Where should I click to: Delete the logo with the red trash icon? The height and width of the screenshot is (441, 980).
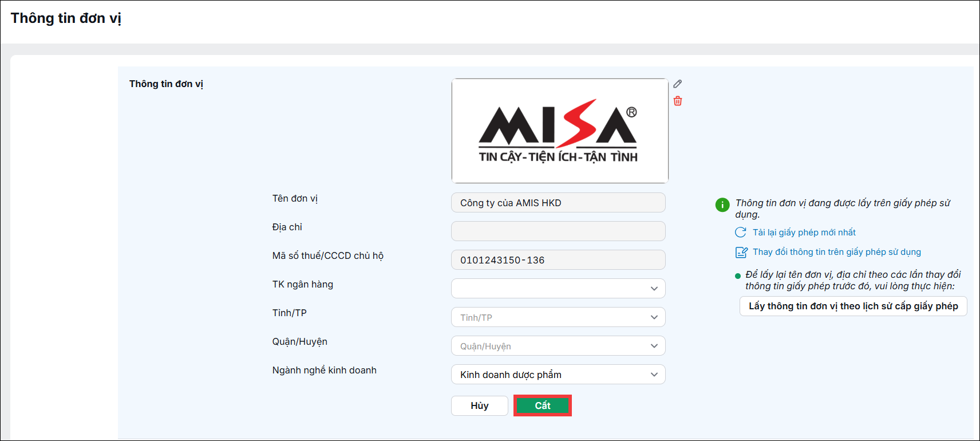pyautogui.click(x=678, y=101)
